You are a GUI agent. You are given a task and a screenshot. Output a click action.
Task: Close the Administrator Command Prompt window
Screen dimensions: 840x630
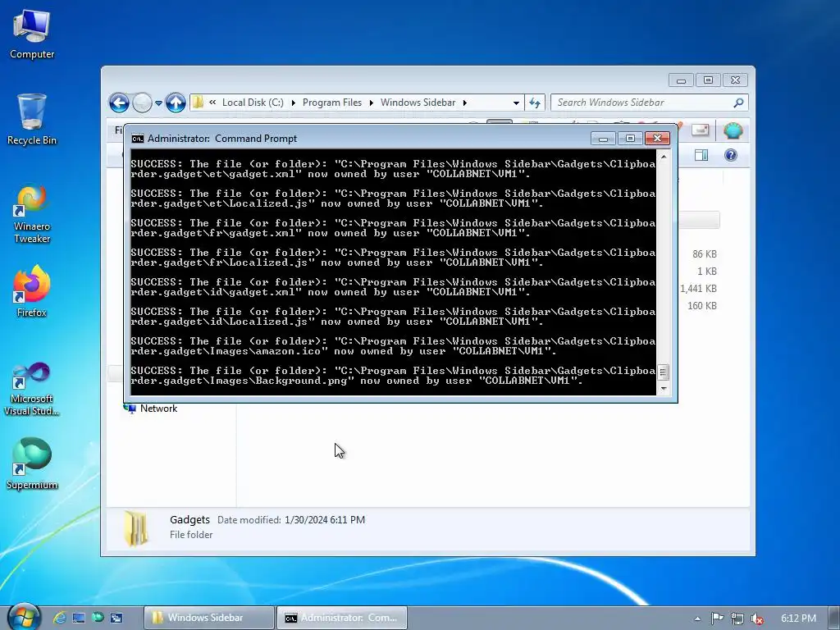[657, 139]
